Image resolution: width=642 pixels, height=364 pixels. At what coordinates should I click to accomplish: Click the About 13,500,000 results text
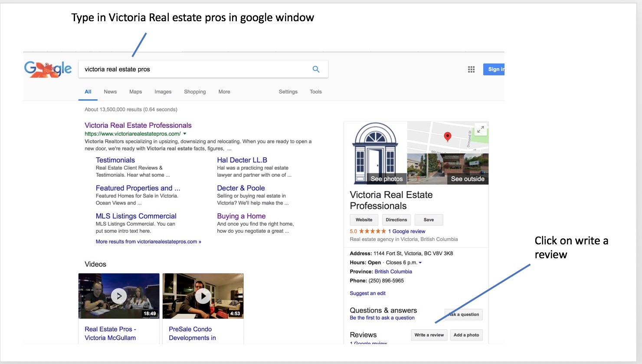coord(131,110)
